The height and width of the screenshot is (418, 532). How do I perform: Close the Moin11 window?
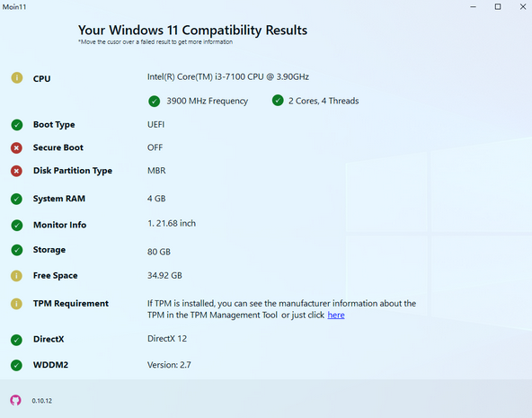pos(523,7)
